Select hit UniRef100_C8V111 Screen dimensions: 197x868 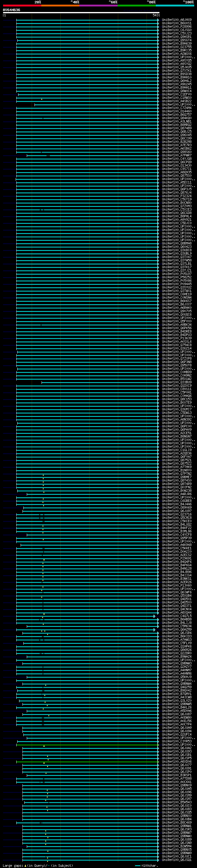[x=177, y=389]
